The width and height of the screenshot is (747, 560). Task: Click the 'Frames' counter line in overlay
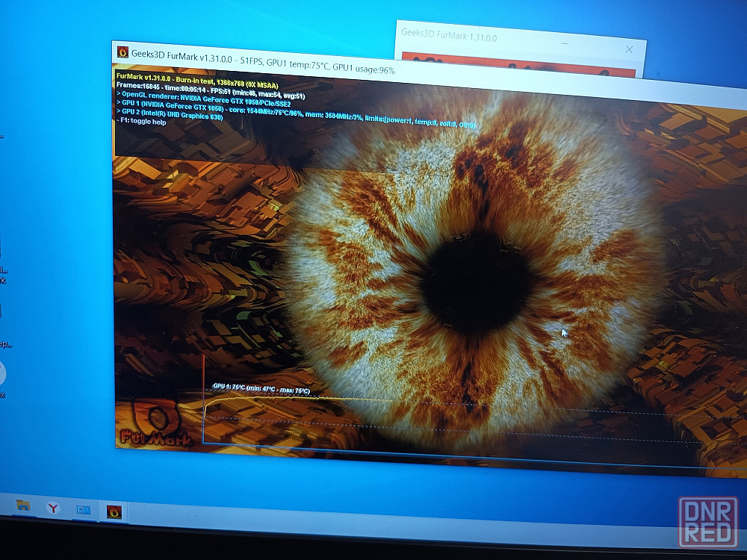pyautogui.click(x=196, y=89)
